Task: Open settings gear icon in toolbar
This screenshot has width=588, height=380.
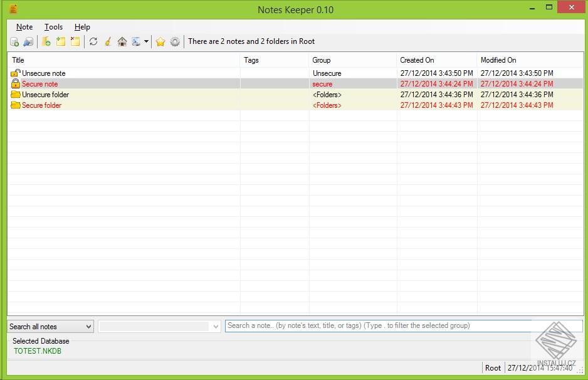Action: tap(175, 41)
